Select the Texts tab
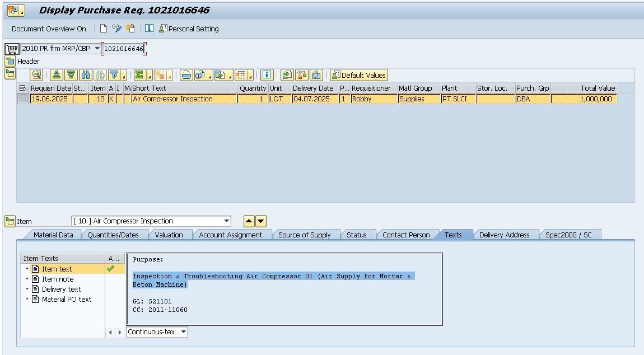644x355 pixels. coord(453,235)
